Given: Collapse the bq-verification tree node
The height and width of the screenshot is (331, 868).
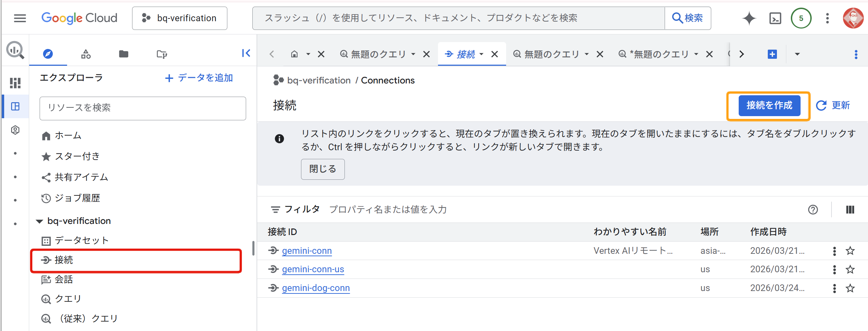Looking at the screenshot, I should pyautogui.click(x=39, y=221).
